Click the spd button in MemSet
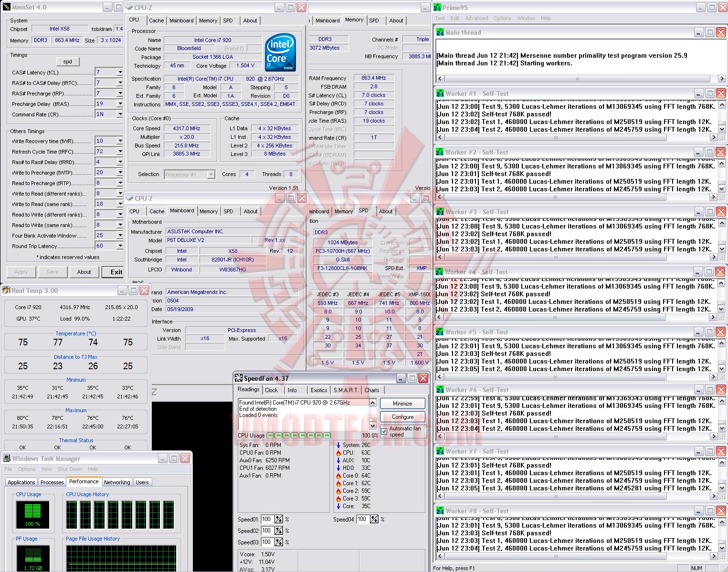The image size is (728, 572). pos(68,62)
